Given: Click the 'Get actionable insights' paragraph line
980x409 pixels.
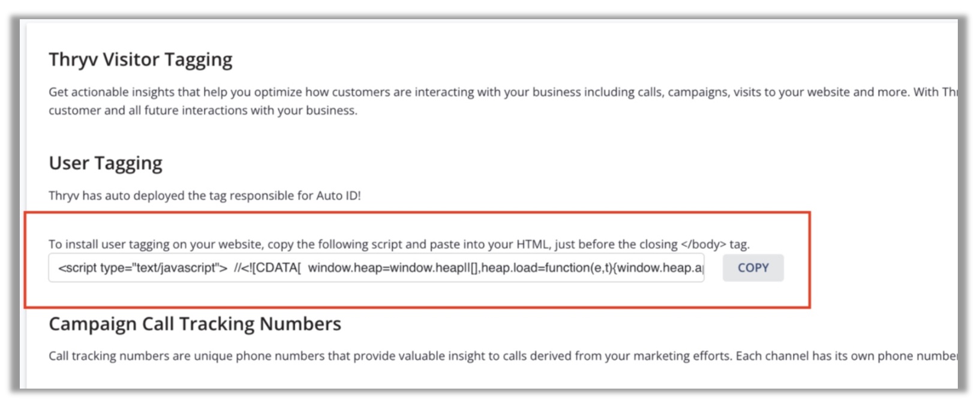Looking at the screenshot, I should click(x=503, y=92).
